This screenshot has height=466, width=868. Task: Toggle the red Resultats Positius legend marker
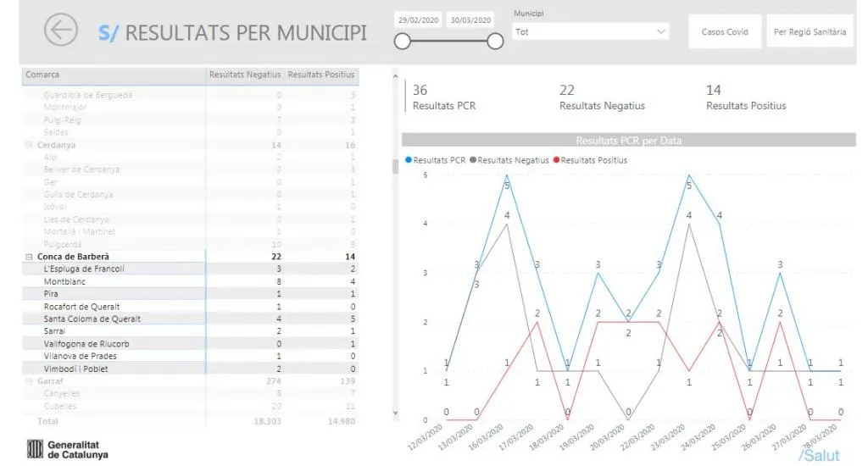[556, 160]
